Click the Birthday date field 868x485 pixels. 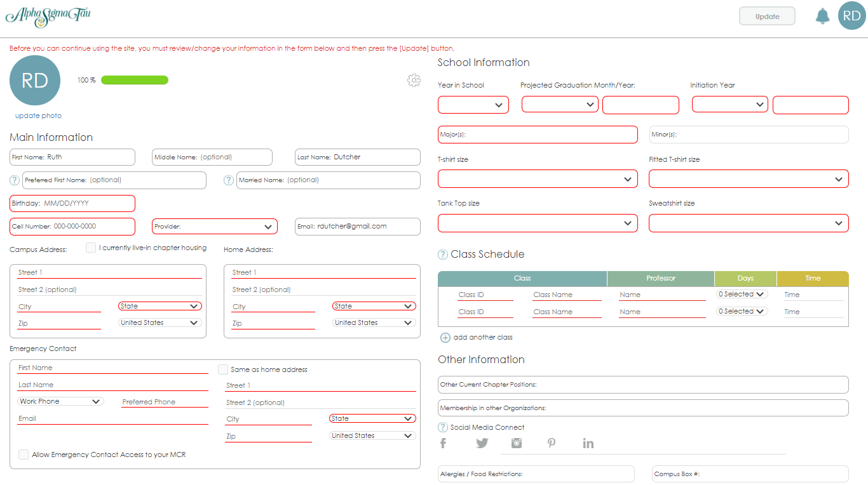tap(72, 203)
